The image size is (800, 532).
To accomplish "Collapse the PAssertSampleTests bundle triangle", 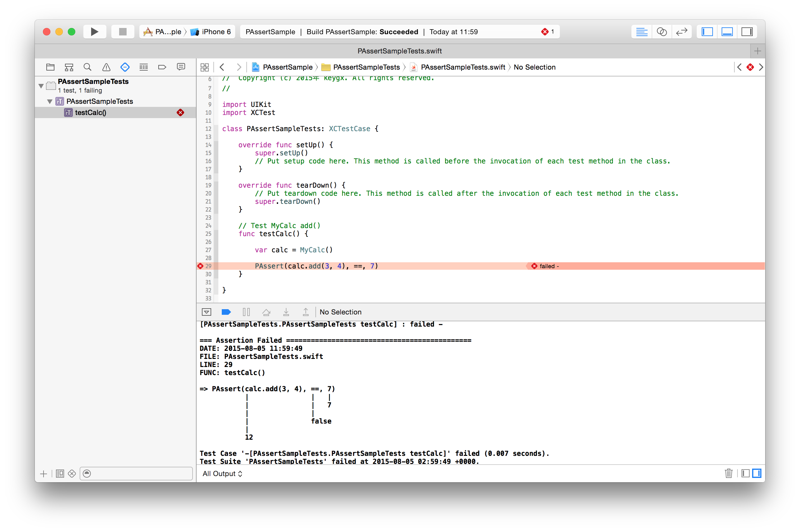I will [x=41, y=86].
